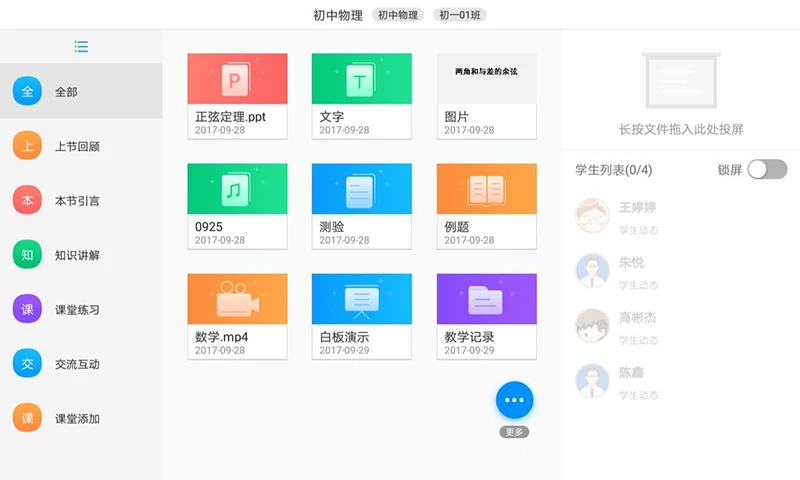Switch to 上节回顾 category

(81, 146)
